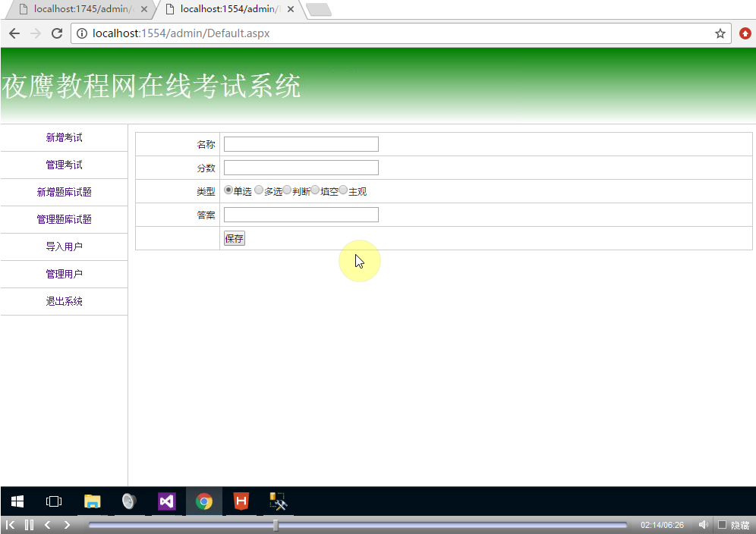This screenshot has width=756, height=534.
Task: Open 新增题库试题 in the sidebar
Action: pos(64,193)
